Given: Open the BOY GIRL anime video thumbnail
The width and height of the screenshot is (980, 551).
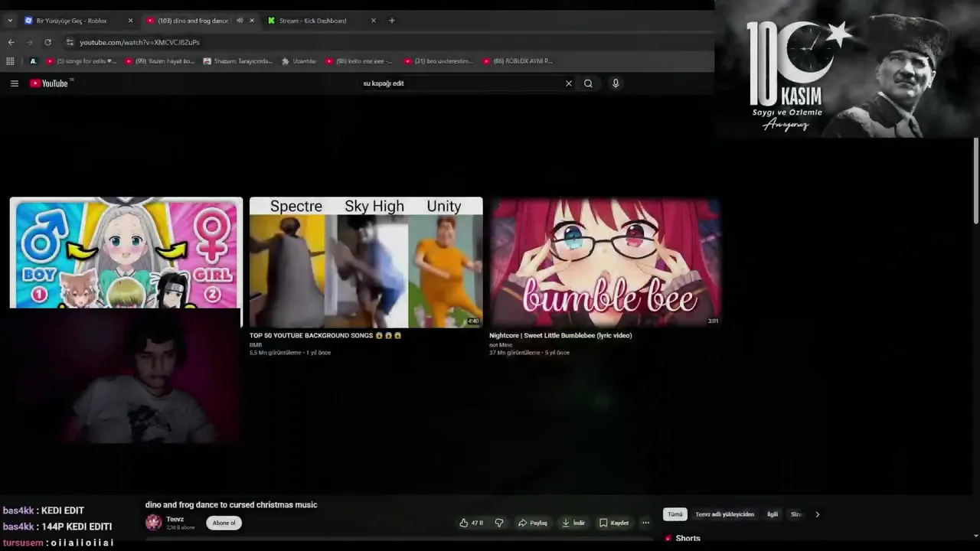Looking at the screenshot, I should click(x=126, y=253).
